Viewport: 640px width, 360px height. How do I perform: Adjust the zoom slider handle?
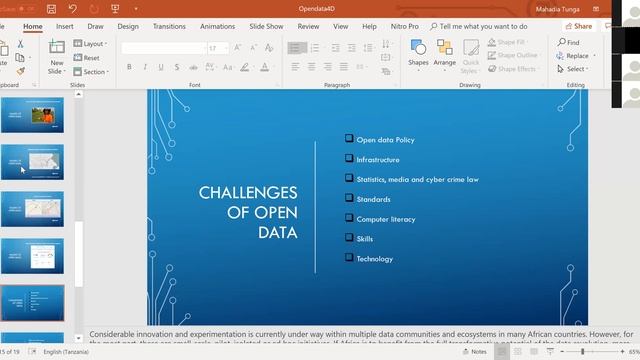click(x=582, y=351)
